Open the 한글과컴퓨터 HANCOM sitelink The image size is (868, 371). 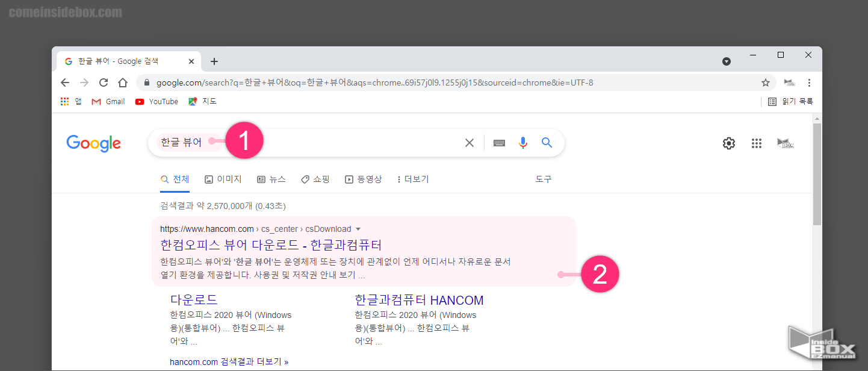(419, 300)
